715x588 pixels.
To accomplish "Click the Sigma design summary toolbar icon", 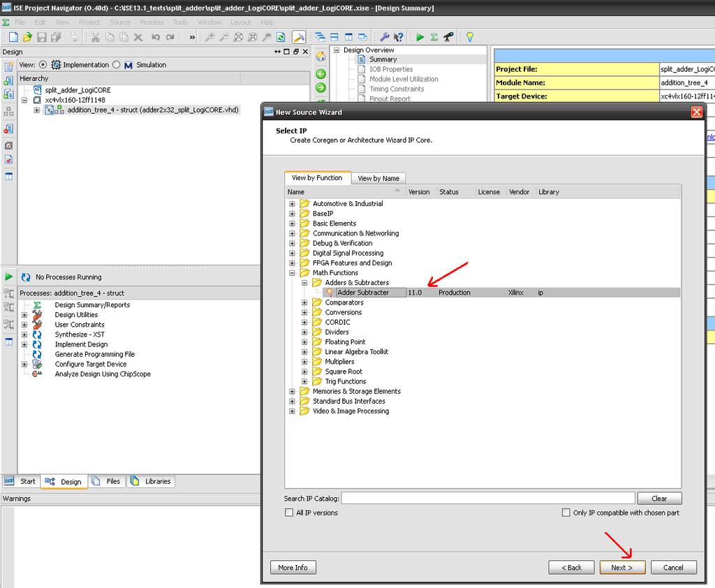I will coord(434,37).
